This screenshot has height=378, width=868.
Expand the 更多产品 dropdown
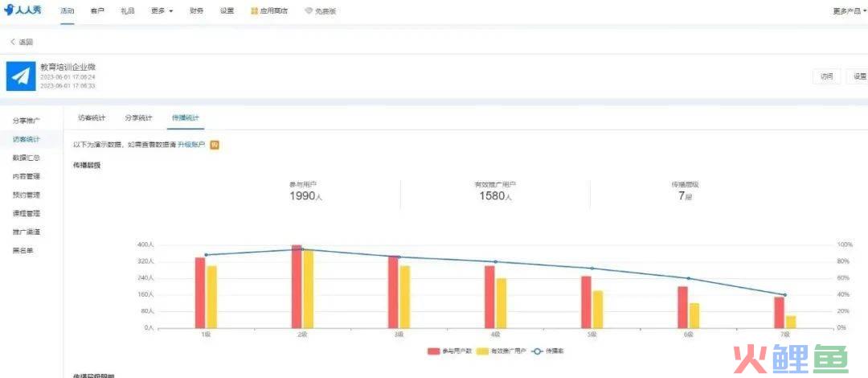click(x=850, y=11)
